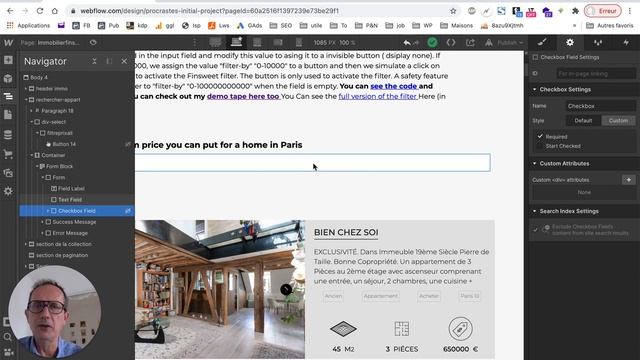640x360 pixels.
Task: Open the Add Elements panel
Action: point(8,60)
